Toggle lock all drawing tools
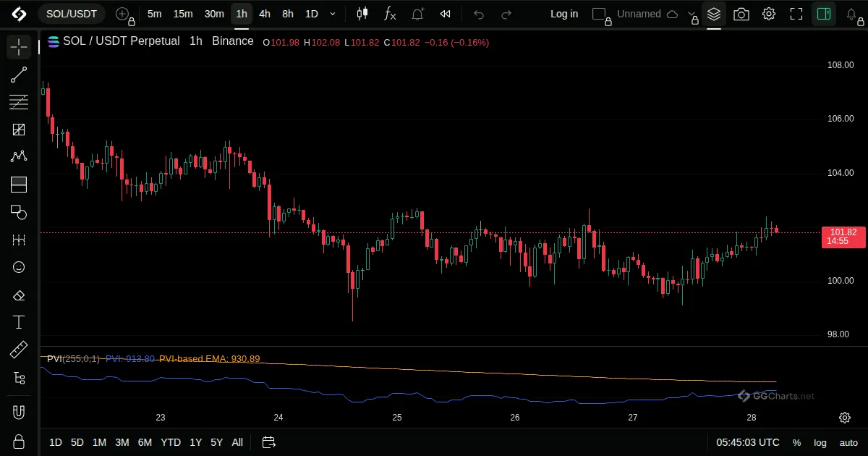The width and height of the screenshot is (868, 456). [x=19, y=442]
